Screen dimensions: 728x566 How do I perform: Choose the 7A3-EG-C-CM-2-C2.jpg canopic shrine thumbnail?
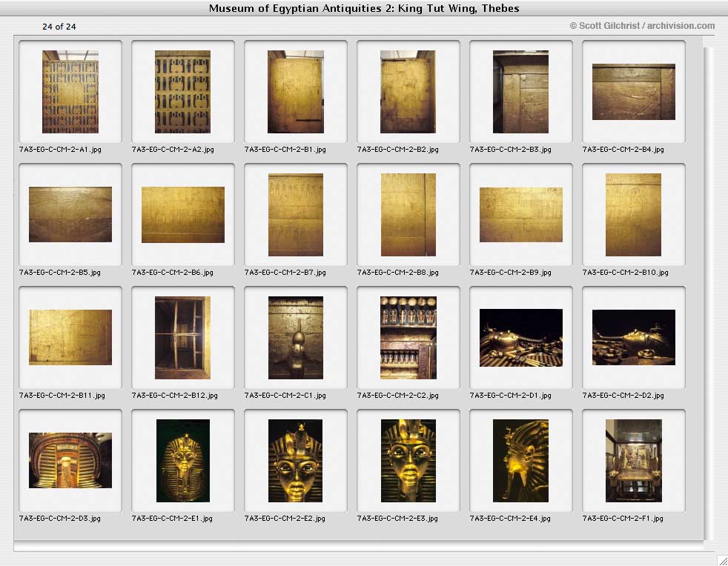point(408,338)
